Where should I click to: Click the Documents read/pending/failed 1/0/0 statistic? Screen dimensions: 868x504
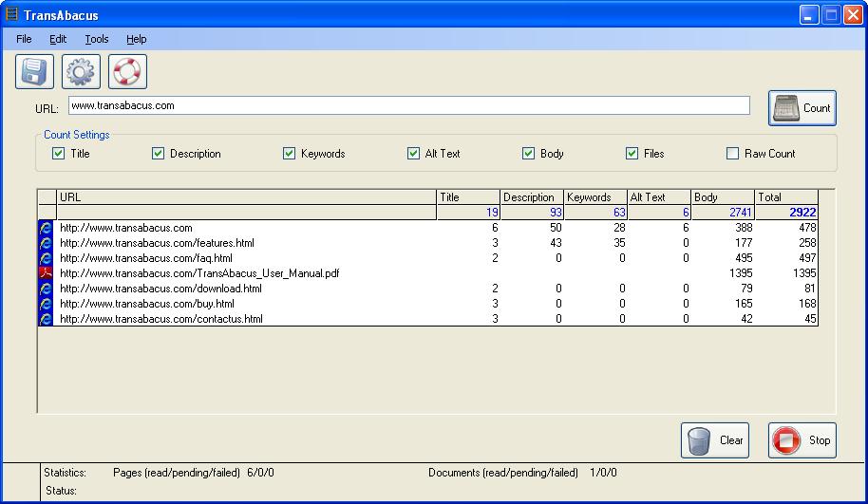(x=522, y=473)
